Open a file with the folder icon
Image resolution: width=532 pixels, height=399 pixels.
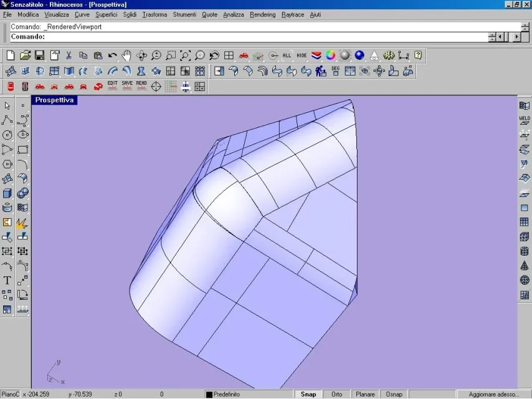[x=25, y=55]
